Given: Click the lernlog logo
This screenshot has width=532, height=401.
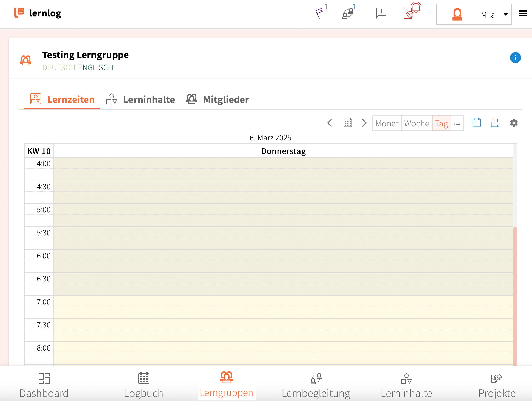Looking at the screenshot, I should point(38,13).
